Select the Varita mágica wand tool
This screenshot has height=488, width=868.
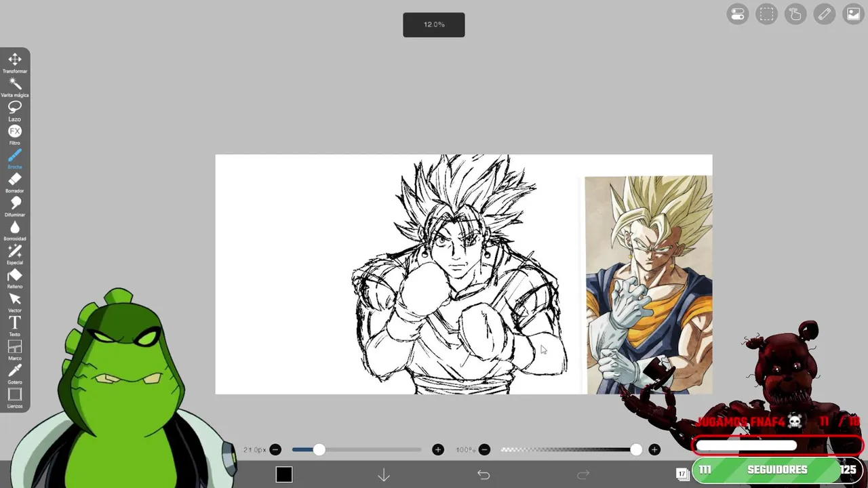point(15,87)
